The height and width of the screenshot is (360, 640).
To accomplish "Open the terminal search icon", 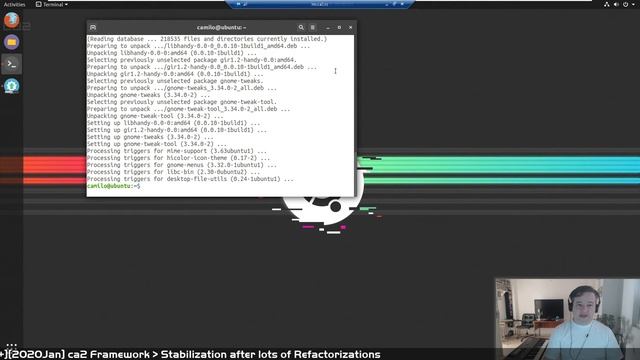I will coord(301,27).
